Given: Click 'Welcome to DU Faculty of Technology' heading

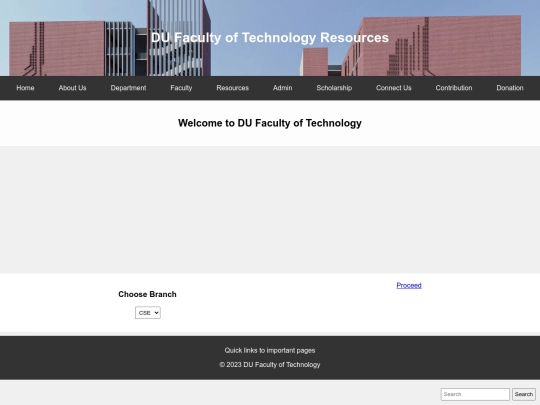Looking at the screenshot, I should tap(270, 123).
